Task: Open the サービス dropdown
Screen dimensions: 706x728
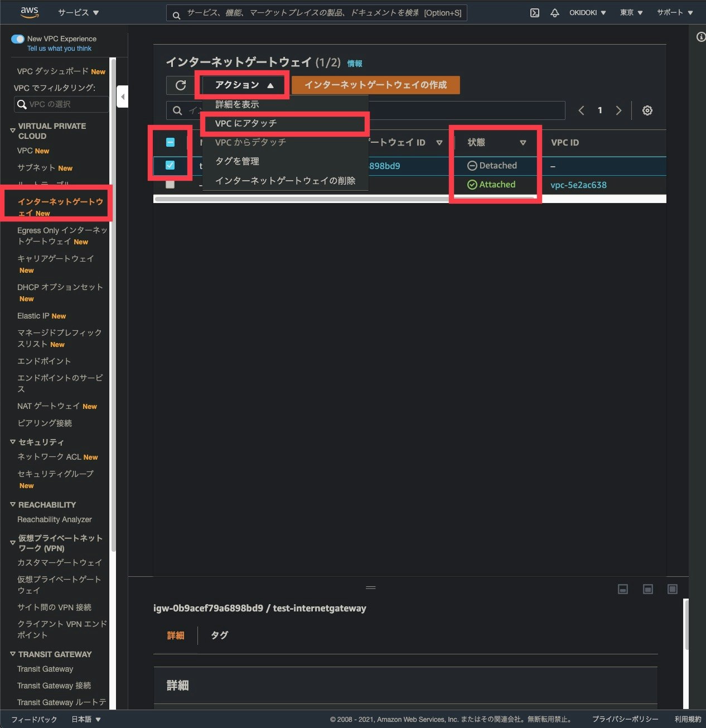Action: click(x=79, y=12)
